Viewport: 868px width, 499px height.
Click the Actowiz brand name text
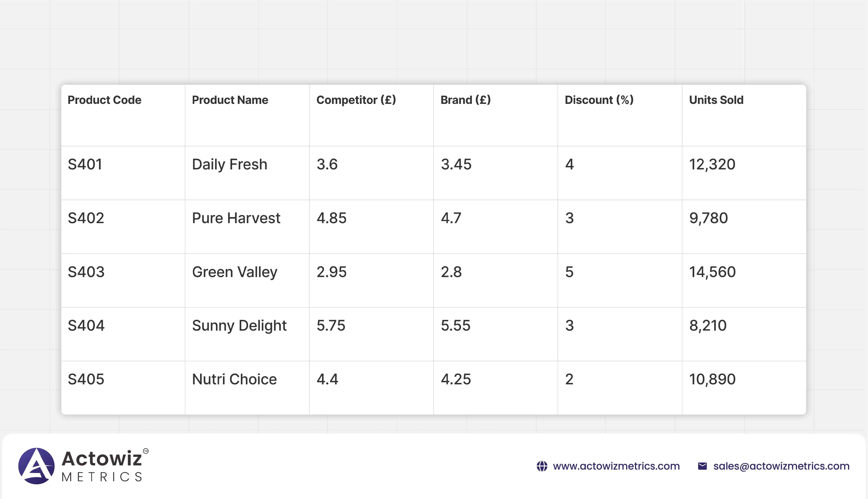102,459
